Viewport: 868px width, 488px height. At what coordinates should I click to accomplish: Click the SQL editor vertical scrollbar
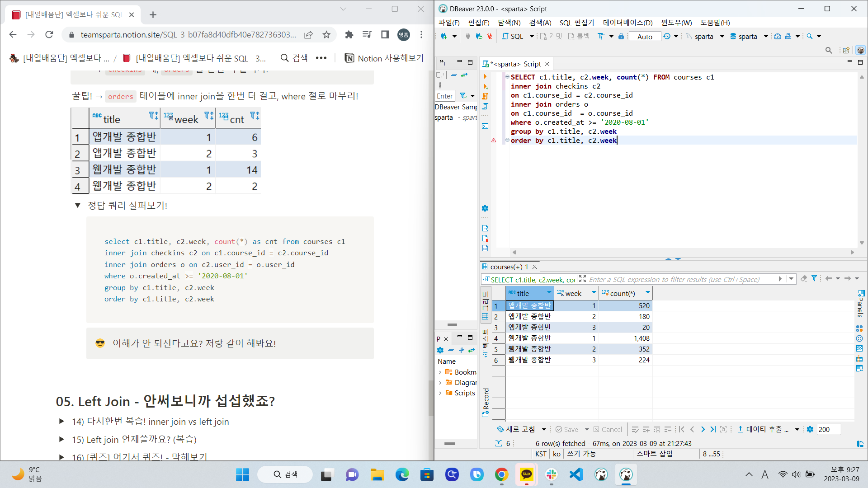862,160
